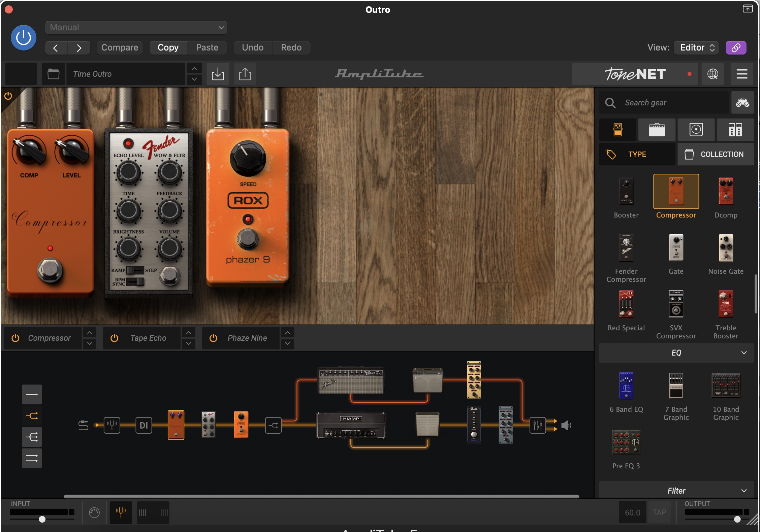Click the Redo button
The image size is (760, 532).
click(x=291, y=47)
